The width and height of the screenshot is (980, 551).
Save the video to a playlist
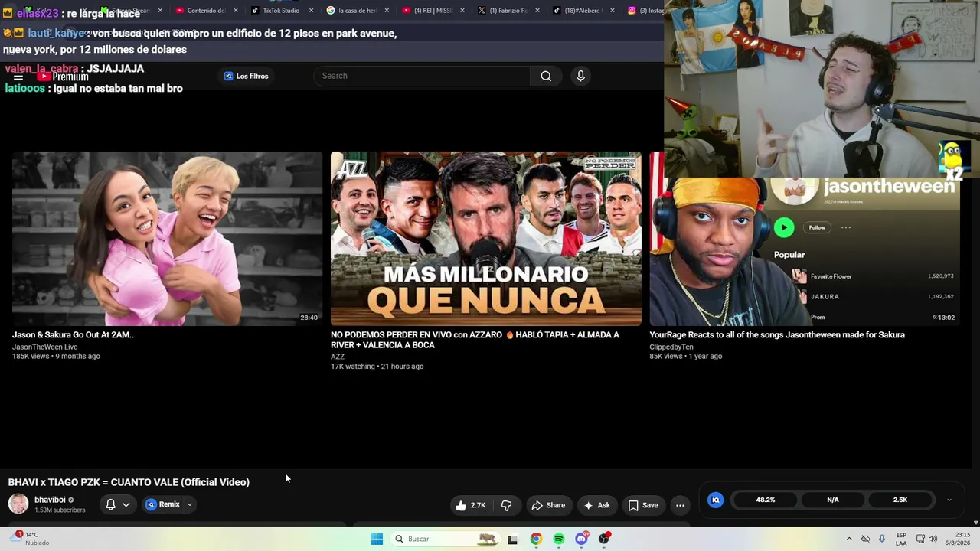coord(643,505)
